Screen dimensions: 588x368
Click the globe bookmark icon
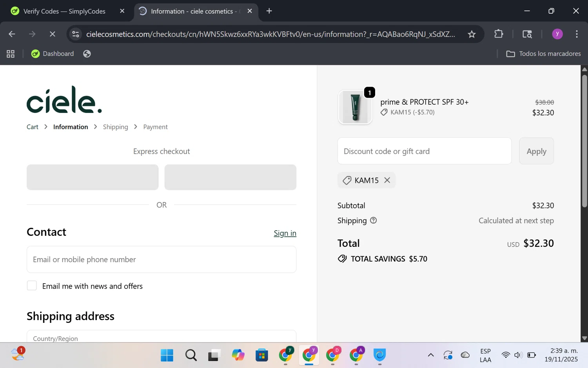point(87,54)
